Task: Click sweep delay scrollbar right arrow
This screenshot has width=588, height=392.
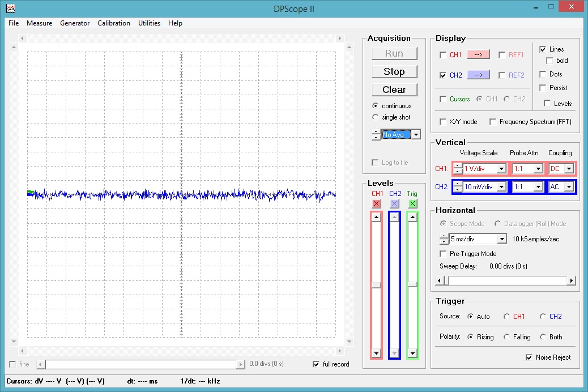Action: [x=571, y=280]
